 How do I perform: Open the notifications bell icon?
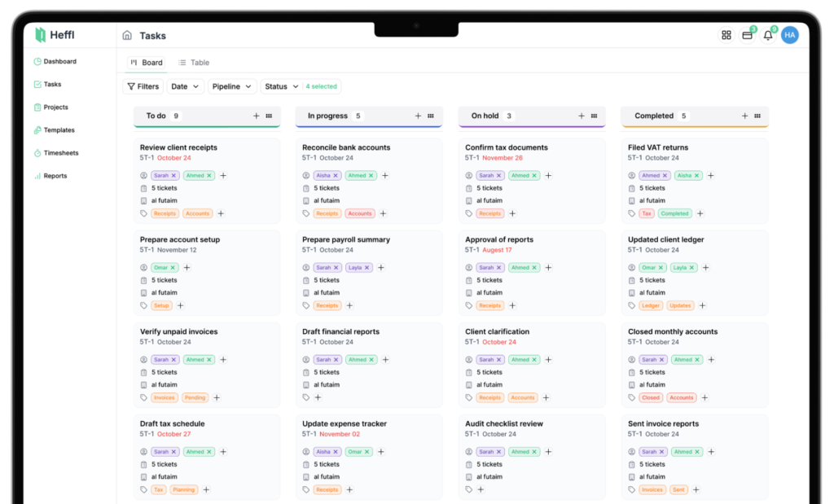(767, 35)
